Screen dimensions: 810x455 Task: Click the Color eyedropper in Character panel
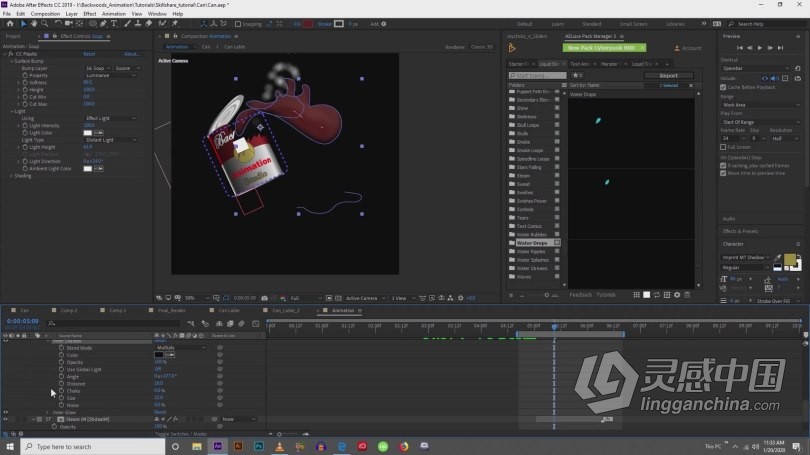777,257
